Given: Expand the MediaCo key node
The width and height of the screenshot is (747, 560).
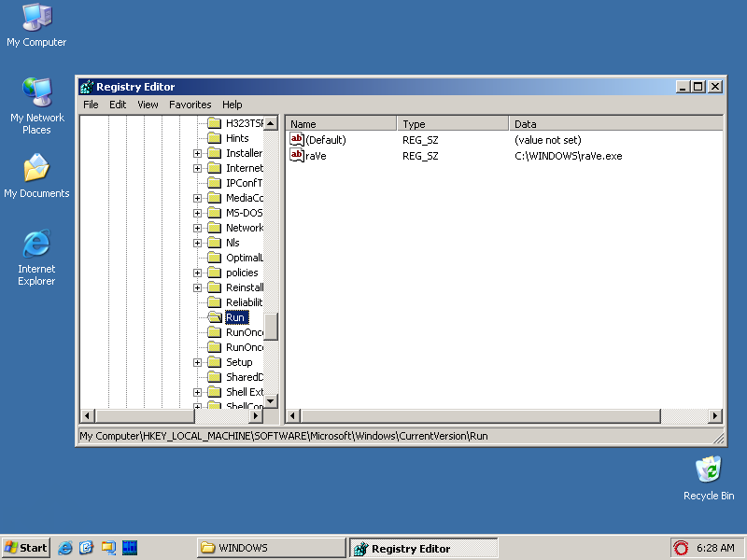Looking at the screenshot, I should click(197, 198).
